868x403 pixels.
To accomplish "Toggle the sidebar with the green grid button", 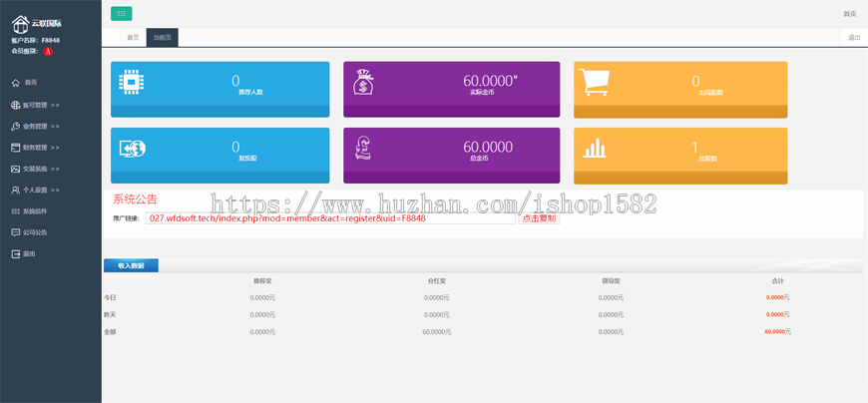I will tap(122, 14).
